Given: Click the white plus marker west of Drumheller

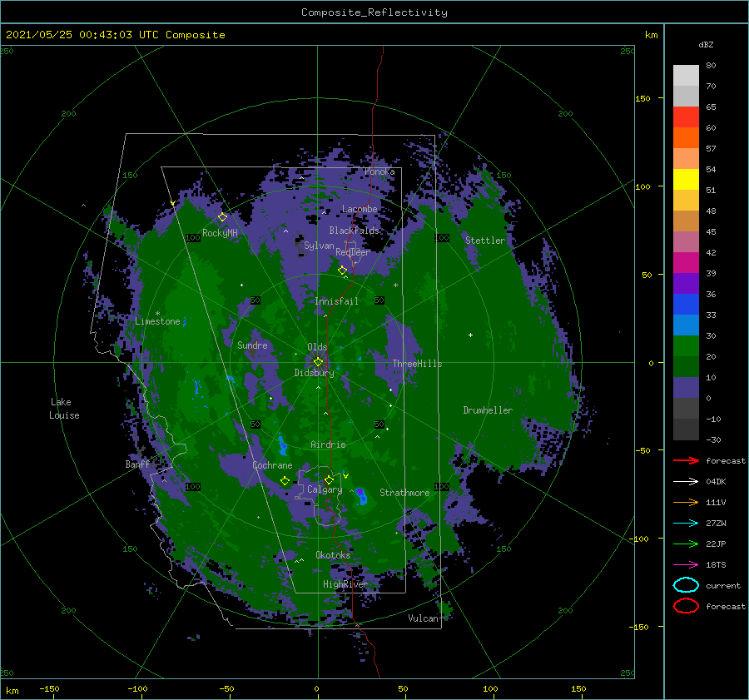Looking at the screenshot, I should 470,335.
